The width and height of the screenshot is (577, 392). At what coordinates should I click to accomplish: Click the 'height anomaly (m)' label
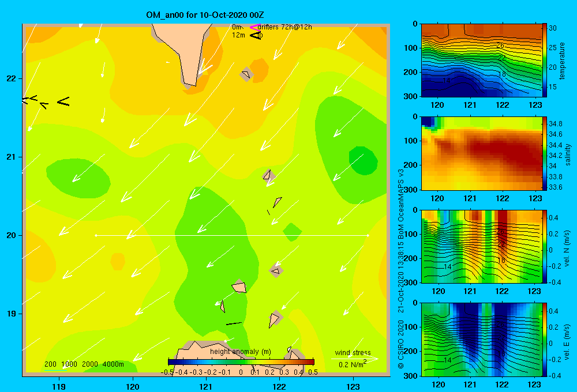(x=240, y=352)
